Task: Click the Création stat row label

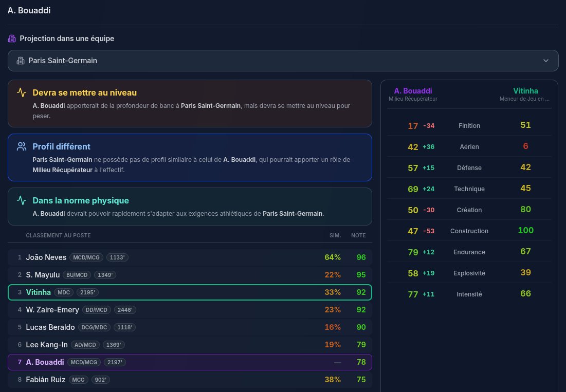Action: pyautogui.click(x=469, y=210)
